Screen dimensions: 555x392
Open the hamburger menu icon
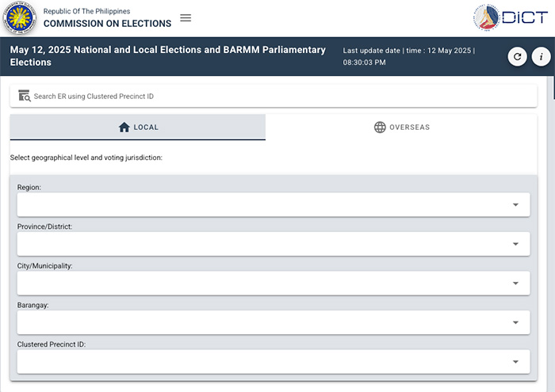coord(186,17)
